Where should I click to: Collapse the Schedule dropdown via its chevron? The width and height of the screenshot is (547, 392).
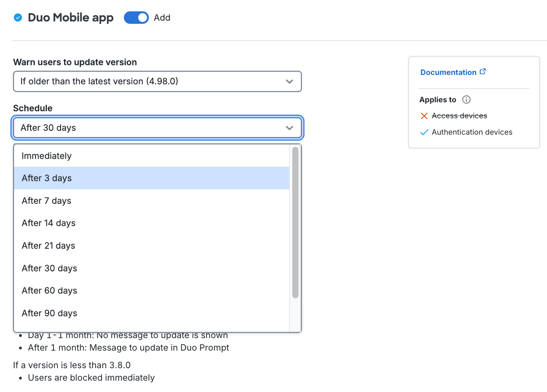click(x=289, y=128)
